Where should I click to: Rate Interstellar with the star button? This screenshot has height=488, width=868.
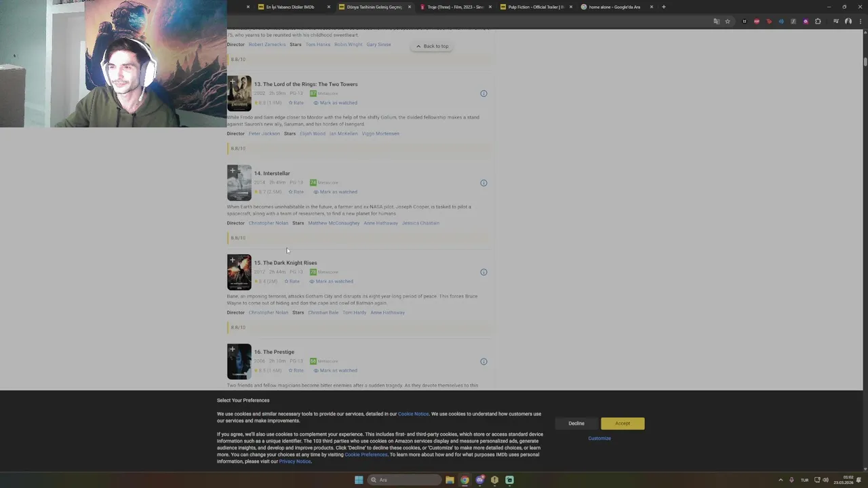296,192
